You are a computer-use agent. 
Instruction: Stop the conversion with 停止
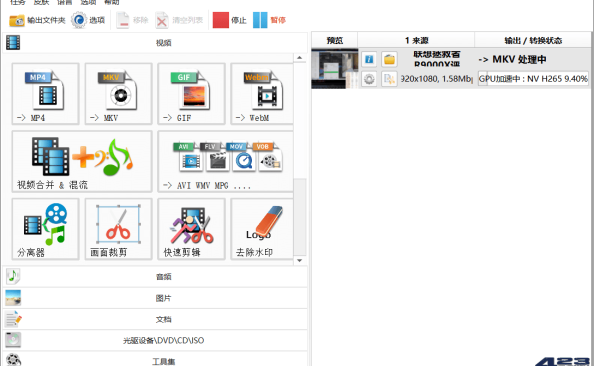point(230,20)
